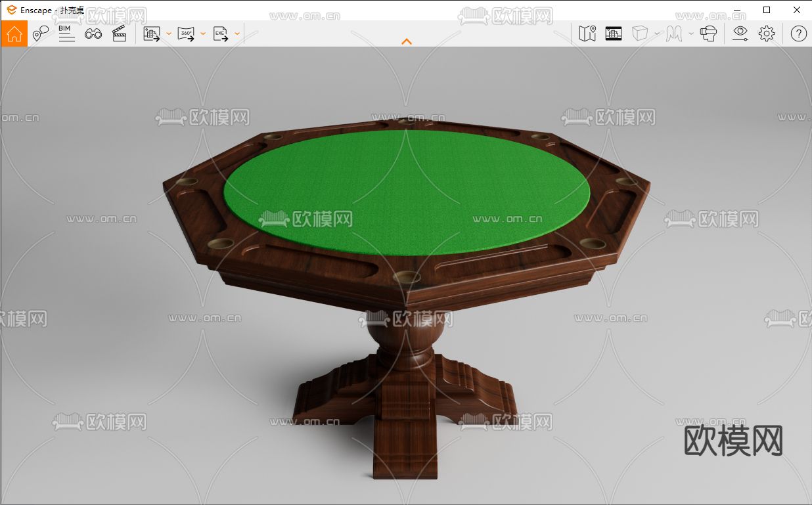Open the General Settings gear icon

coord(765,33)
